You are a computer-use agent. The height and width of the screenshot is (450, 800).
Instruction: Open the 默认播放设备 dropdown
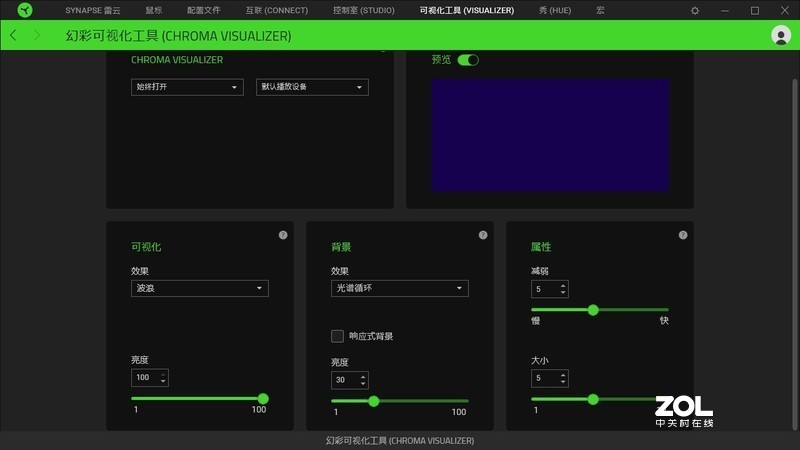pyautogui.click(x=312, y=87)
